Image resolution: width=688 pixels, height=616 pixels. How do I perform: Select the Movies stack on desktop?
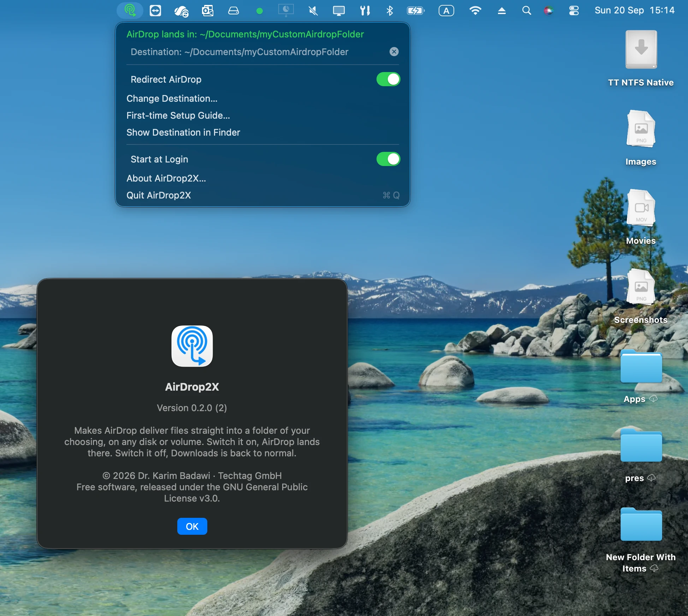641,217
